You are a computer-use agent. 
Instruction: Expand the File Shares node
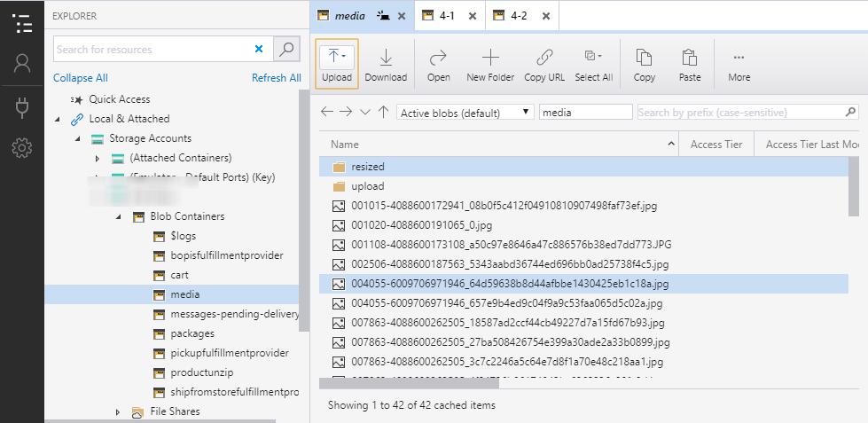tap(118, 411)
